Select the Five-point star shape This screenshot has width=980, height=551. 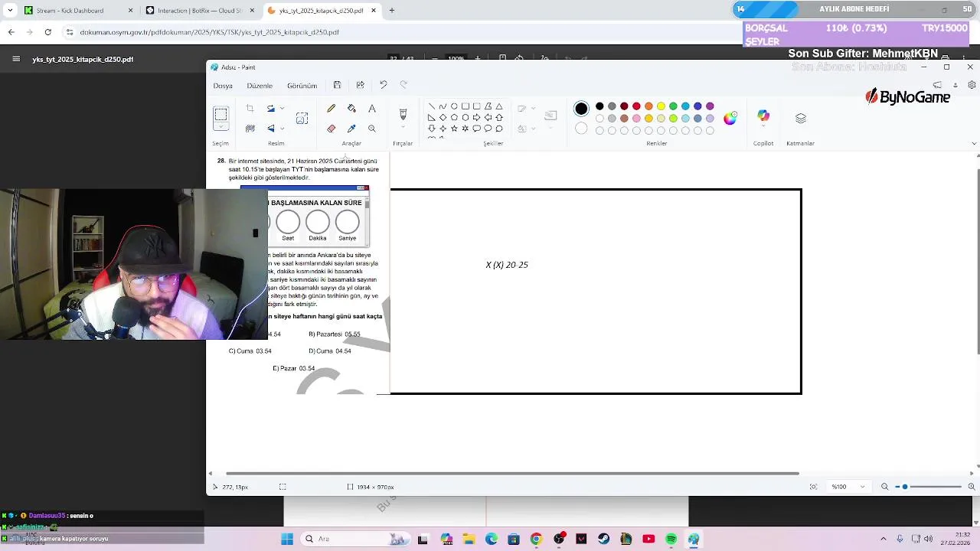454,129
